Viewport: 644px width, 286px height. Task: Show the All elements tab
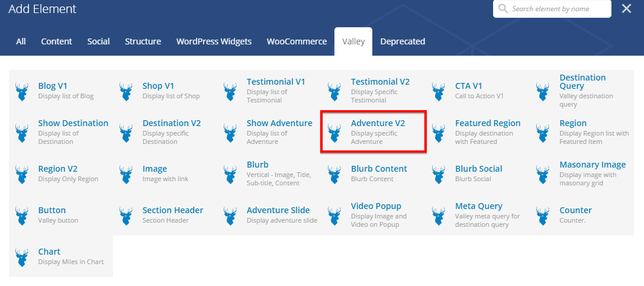click(21, 41)
